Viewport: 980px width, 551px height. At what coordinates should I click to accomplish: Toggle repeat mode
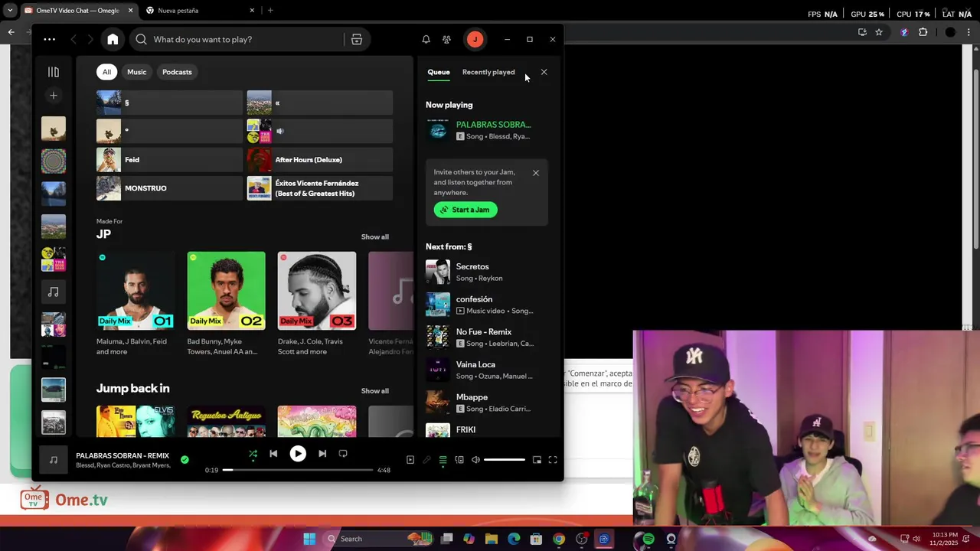coord(343,454)
